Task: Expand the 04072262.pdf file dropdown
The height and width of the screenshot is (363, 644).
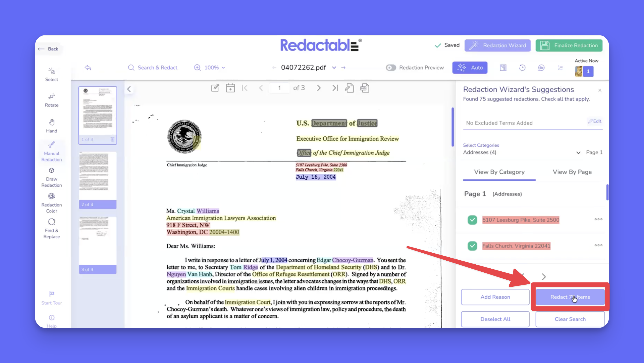Action: tap(334, 68)
